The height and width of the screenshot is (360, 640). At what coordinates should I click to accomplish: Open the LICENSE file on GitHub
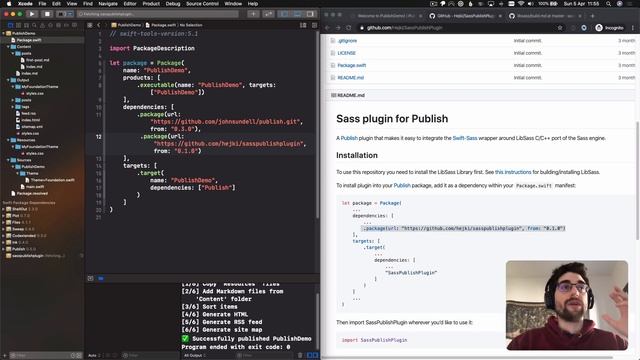click(347, 53)
